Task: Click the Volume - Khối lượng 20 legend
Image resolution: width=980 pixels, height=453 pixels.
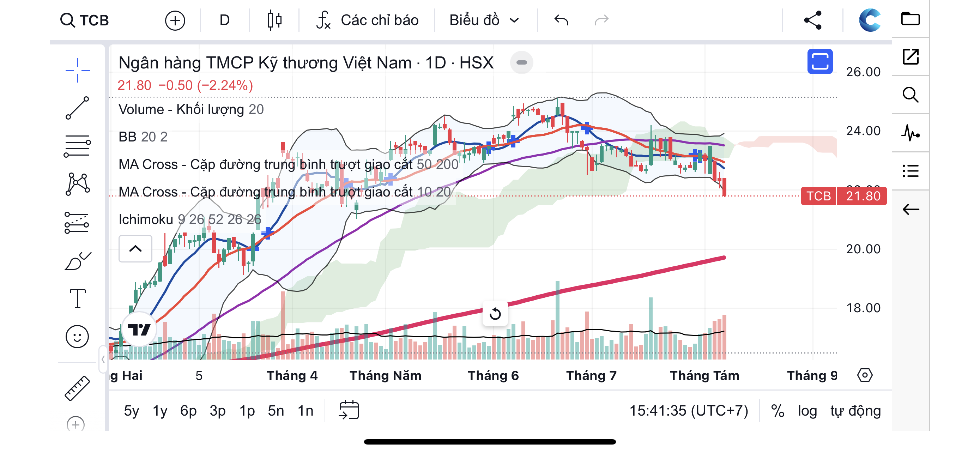Action: (x=191, y=109)
